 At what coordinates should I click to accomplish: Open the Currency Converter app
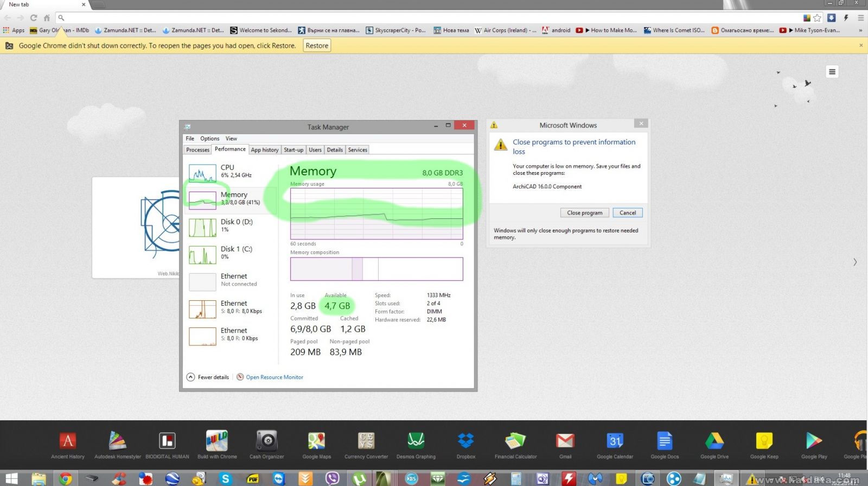[x=366, y=441]
